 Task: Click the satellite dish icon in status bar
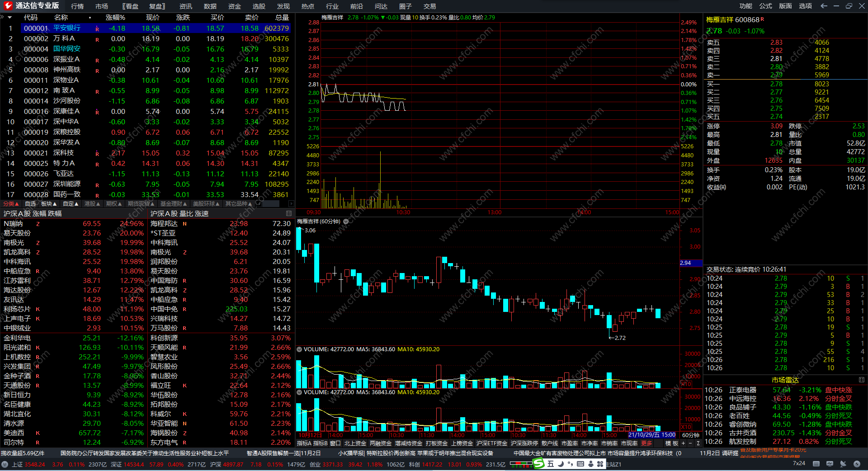[843, 464]
